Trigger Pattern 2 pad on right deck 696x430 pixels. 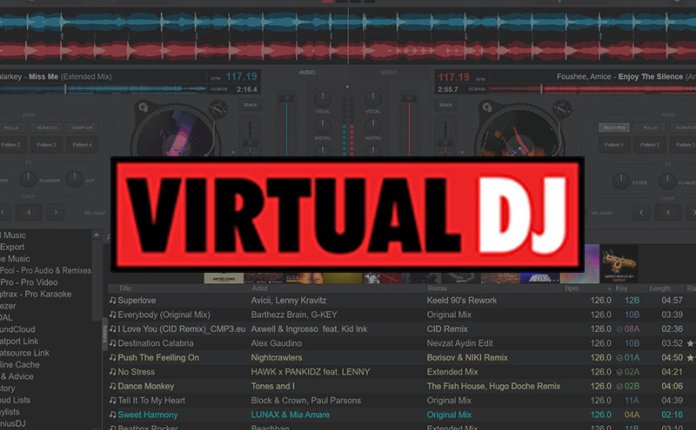650,145
